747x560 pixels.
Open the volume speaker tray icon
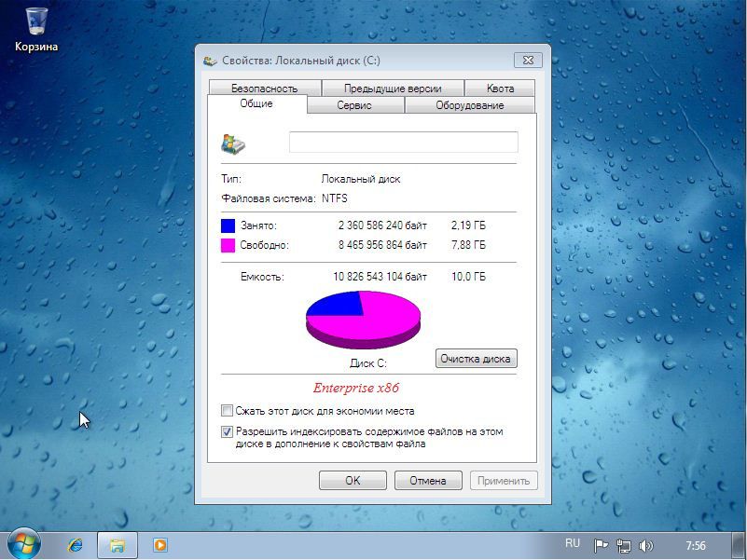[x=646, y=546]
